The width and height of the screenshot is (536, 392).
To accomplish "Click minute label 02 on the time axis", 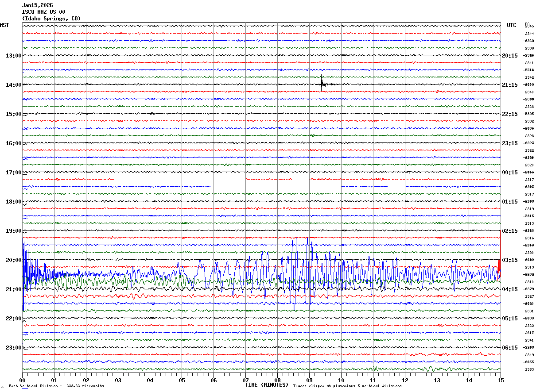I will (x=86, y=380).
